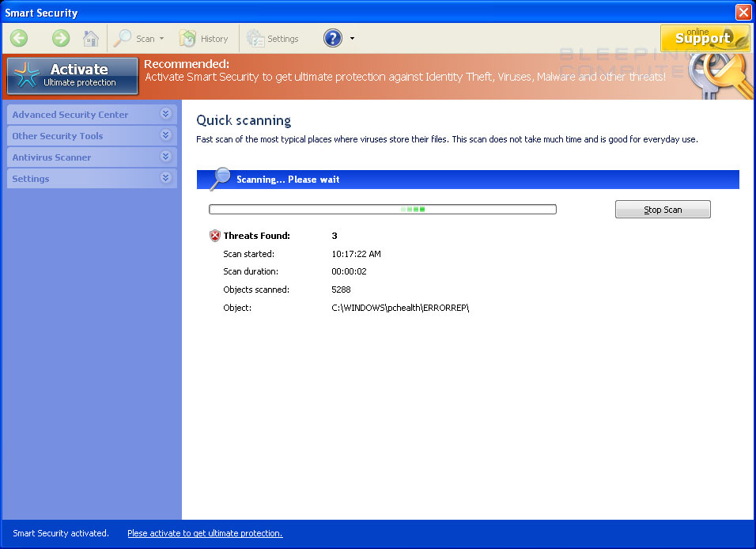Click the 'Recommended:' banner heading
756x549 pixels.
[187, 63]
